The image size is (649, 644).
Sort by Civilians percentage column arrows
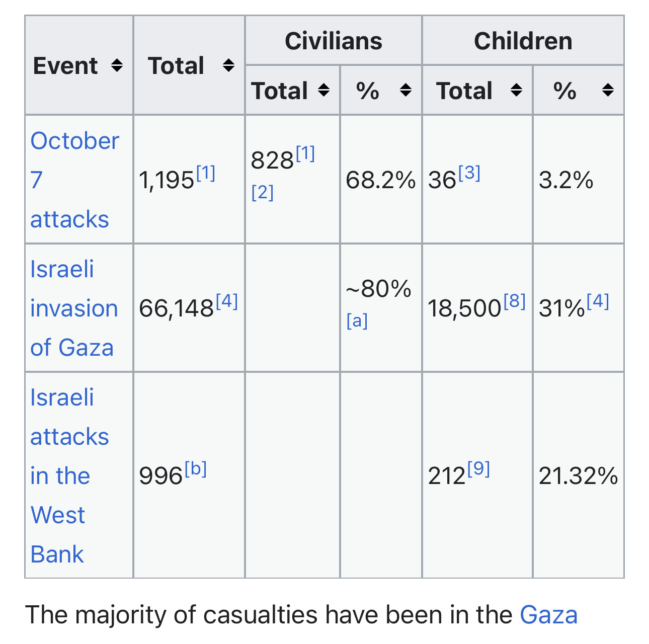pos(405,91)
